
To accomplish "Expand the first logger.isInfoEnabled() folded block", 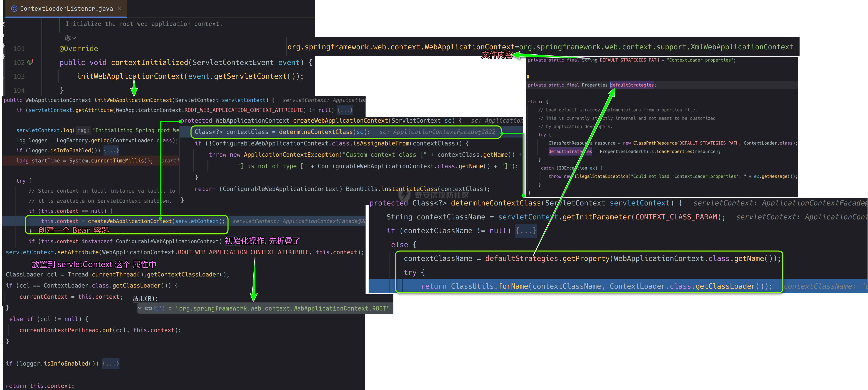I will click(111, 151).
